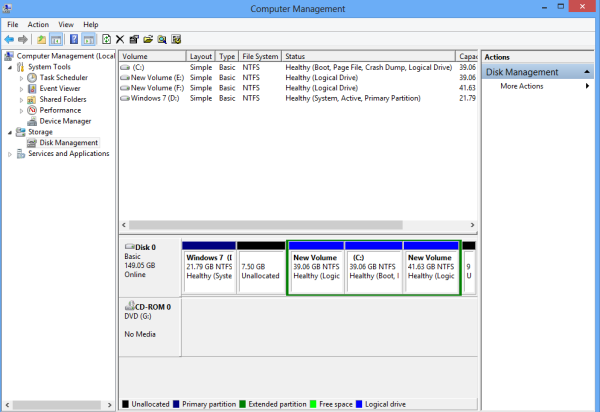Collapse the Storage node

(x=10, y=132)
